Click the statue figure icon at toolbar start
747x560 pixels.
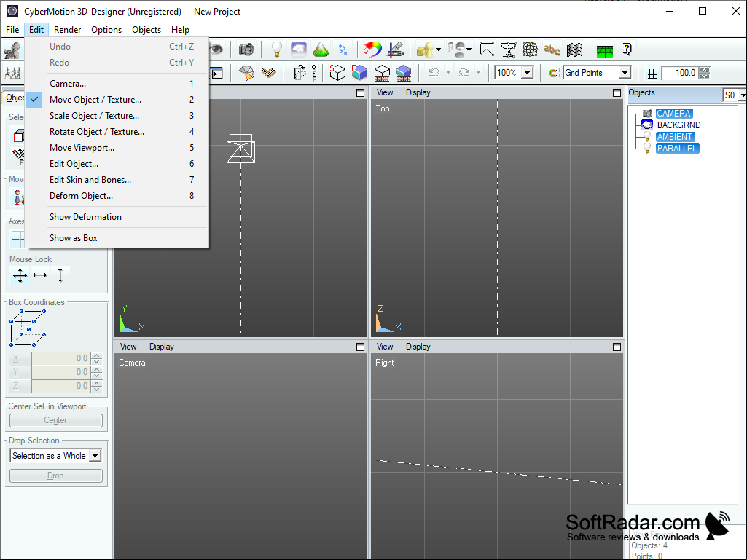coord(13,50)
